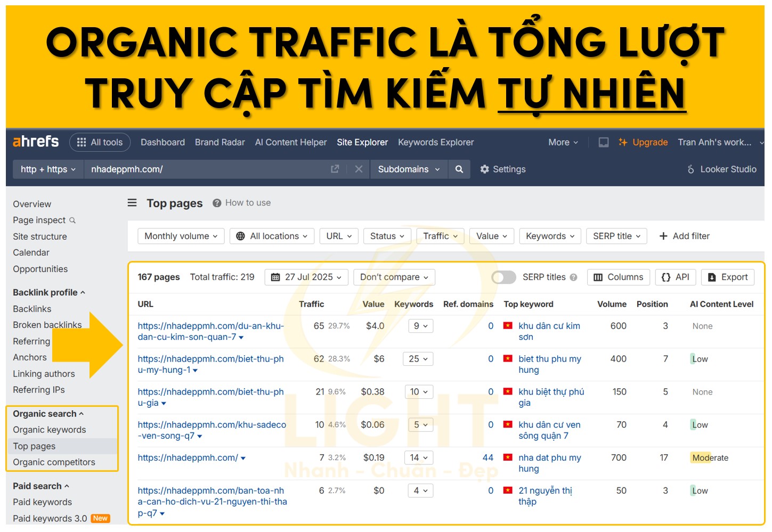Click the open-URL external link icon
This screenshot has width=772, height=532.
click(335, 169)
